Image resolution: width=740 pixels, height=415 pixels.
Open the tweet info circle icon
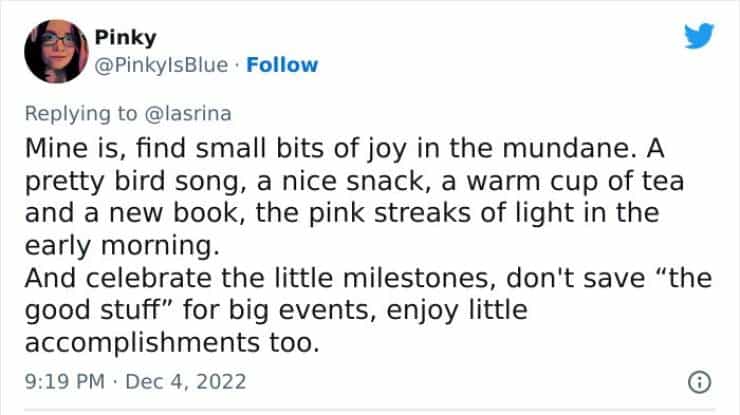(x=700, y=381)
